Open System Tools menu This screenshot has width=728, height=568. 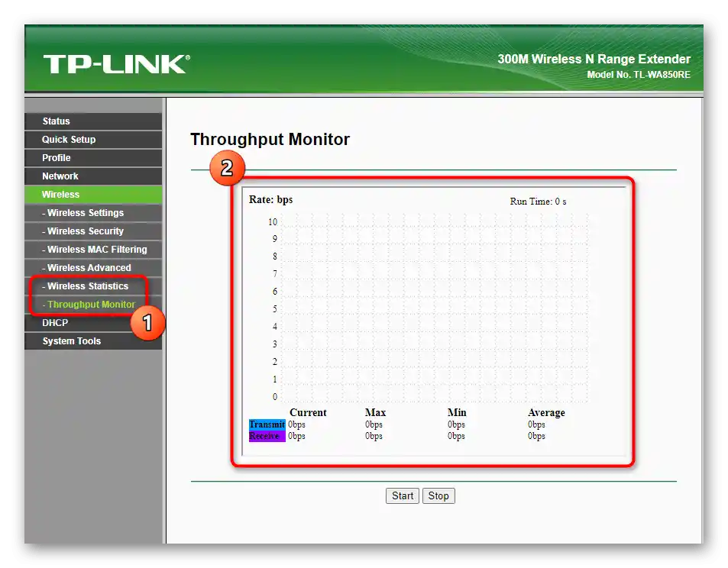pos(93,341)
